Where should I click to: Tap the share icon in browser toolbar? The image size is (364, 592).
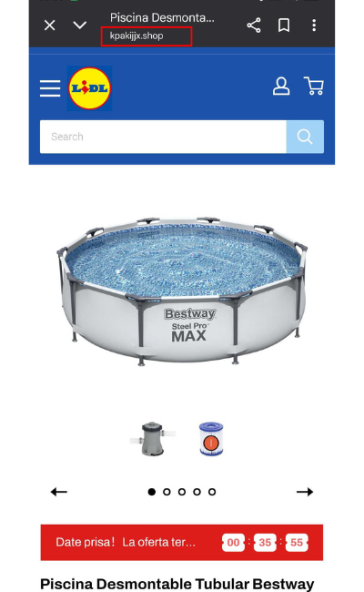(254, 26)
